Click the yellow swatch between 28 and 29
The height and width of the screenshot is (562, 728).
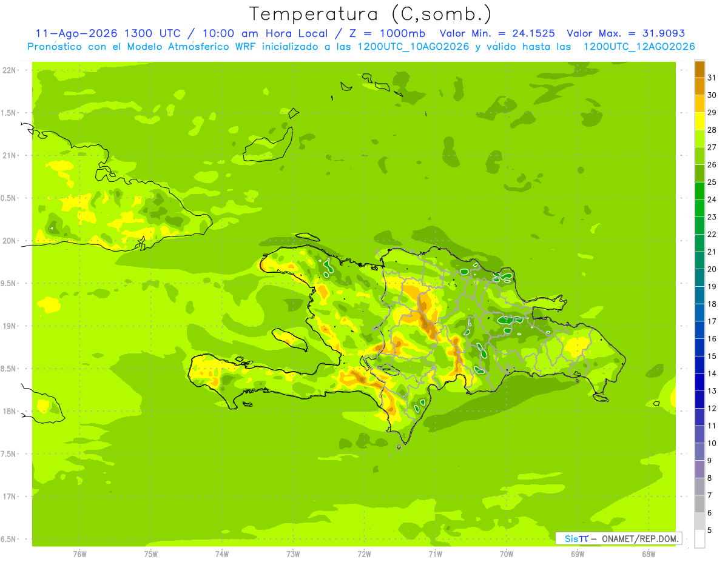tap(699, 121)
